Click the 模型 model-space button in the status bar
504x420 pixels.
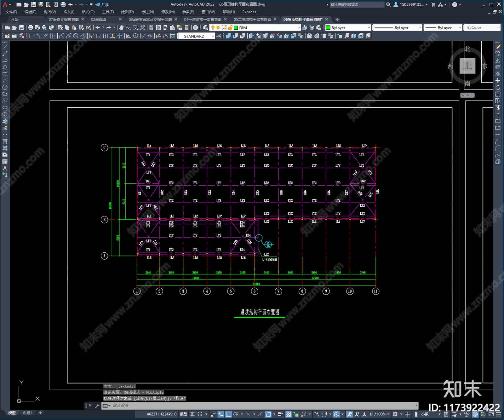click(x=183, y=414)
